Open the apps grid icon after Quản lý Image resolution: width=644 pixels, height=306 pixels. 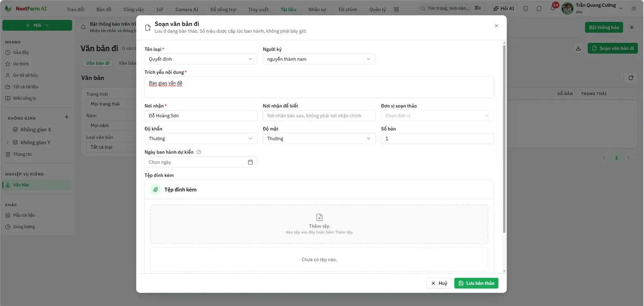(396, 9)
